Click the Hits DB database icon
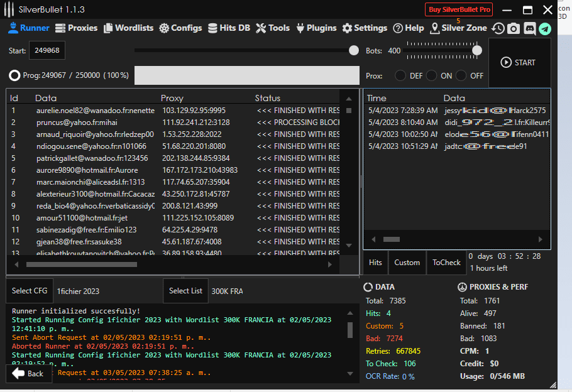This screenshot has width=572, height=392. (213, 28)
